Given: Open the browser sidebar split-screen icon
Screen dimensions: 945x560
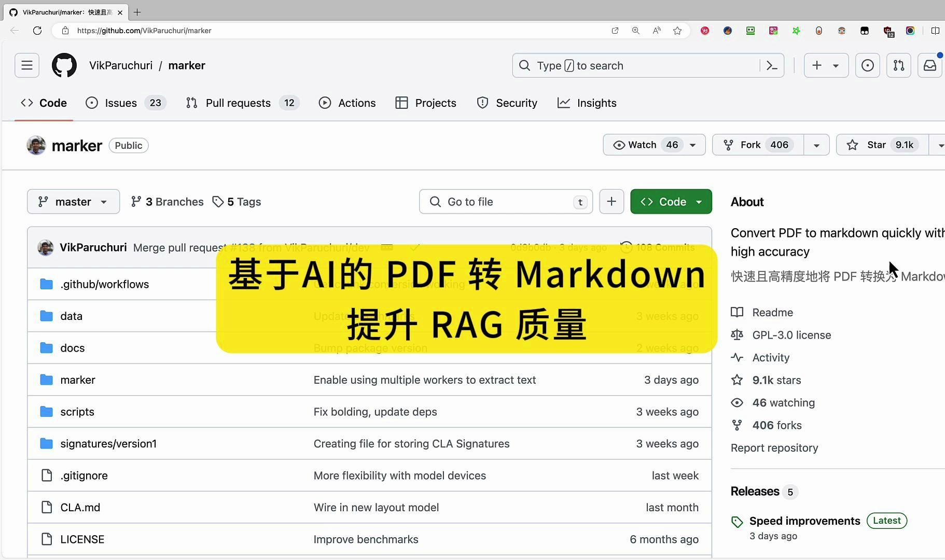Looking at the screenshot, I should coord(935,31).
